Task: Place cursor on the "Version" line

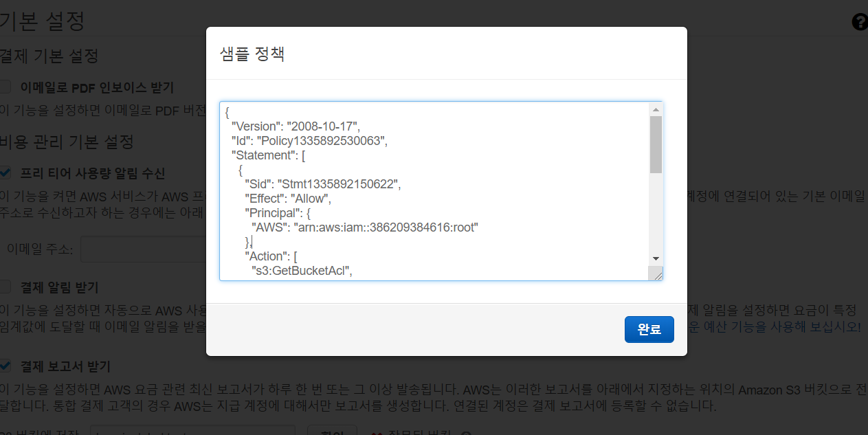Action: [296, 126]
